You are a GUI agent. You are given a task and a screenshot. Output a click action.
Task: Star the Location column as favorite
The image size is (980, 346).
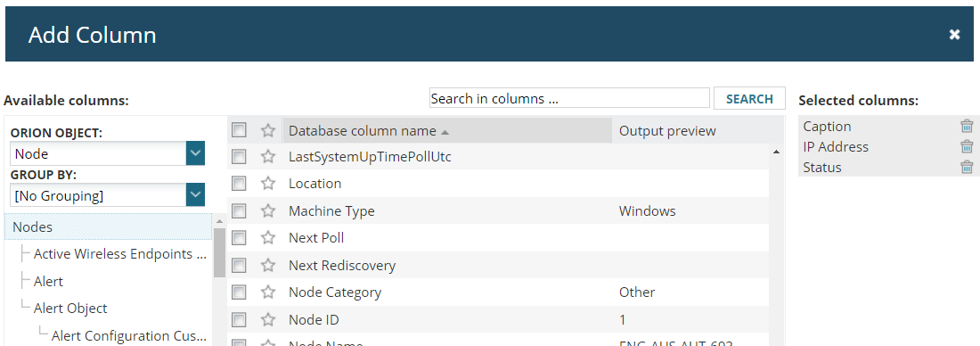[268, 184]
